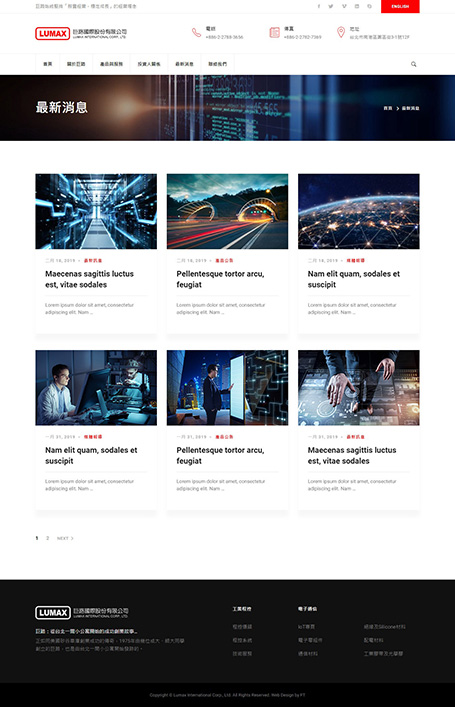455x707 pixels.
Task: Open the Earth network night image
Action: point(358,211)
